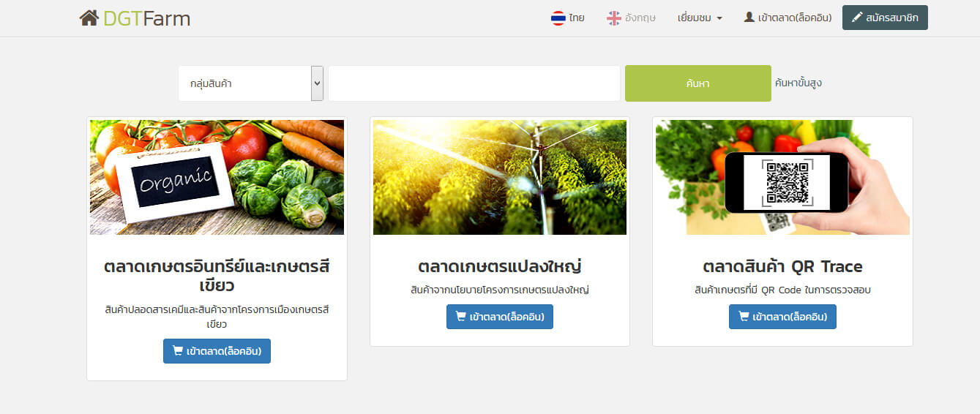Click the green ค้นหา search button
Image resolution: width=980 pixels, height=414 pixels.
697,83
